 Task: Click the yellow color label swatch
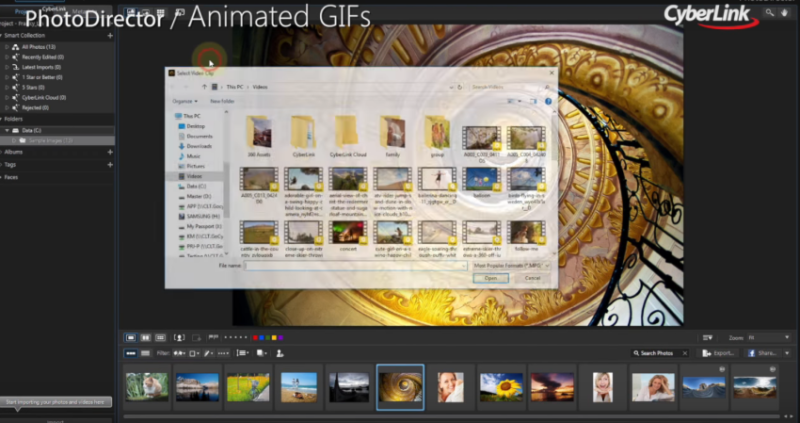pyautogui.click(x=274, y=338)
